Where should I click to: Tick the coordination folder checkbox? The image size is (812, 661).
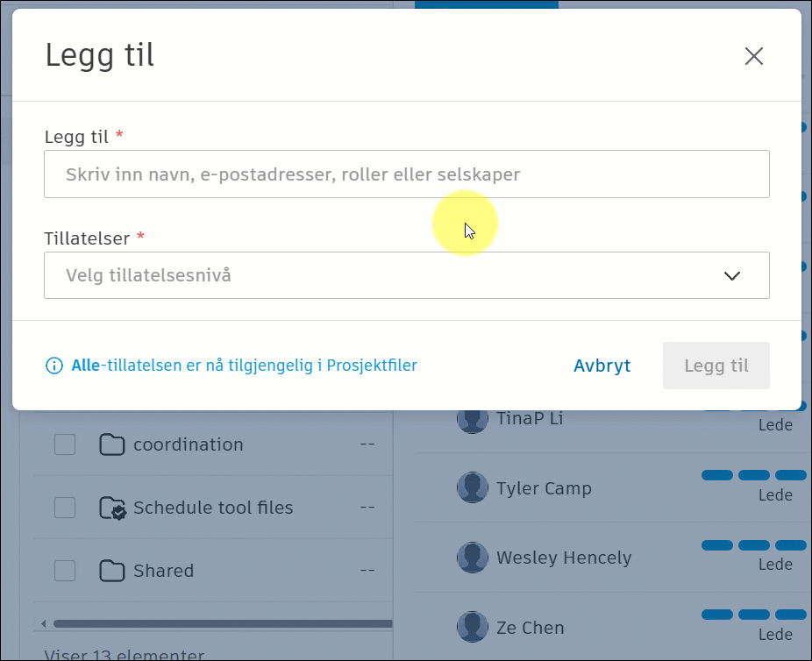(x=65, y=444)
